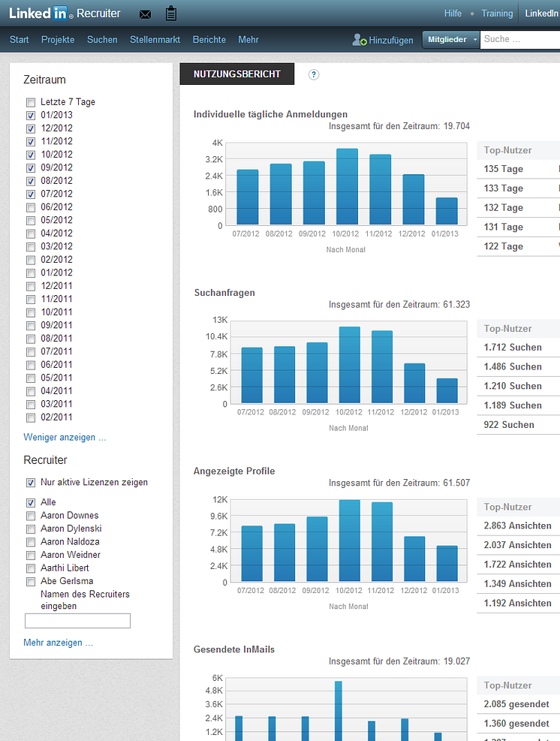
Task: Check the 06/2012 period checkbox
Action: [x=31, y=207]
